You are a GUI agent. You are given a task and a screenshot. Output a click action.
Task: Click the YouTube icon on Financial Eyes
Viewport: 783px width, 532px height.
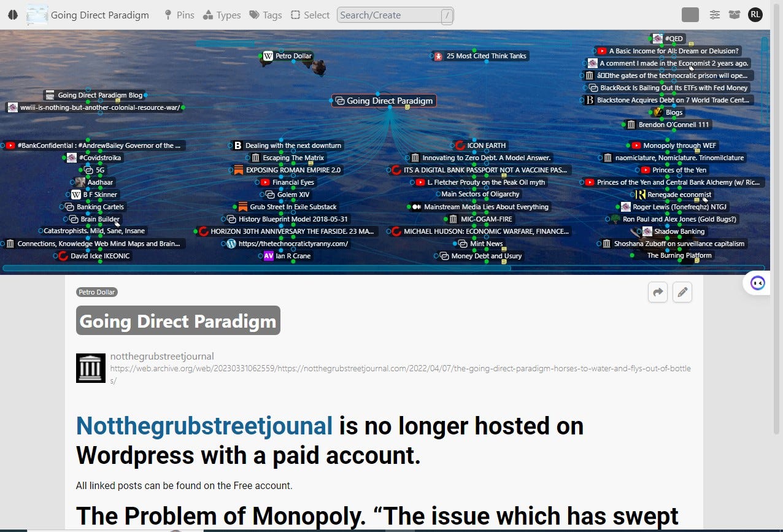265,182
